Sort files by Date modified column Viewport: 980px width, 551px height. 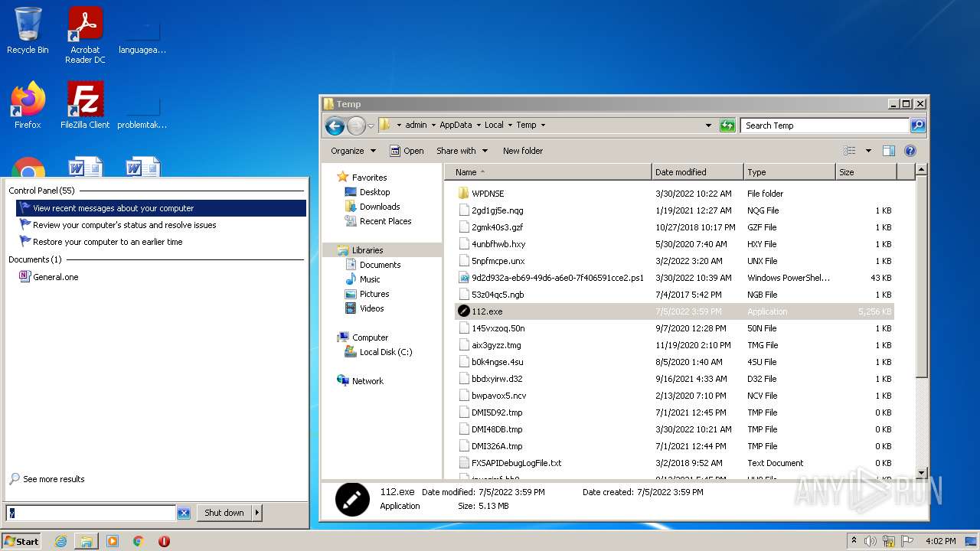pos(697,172)
